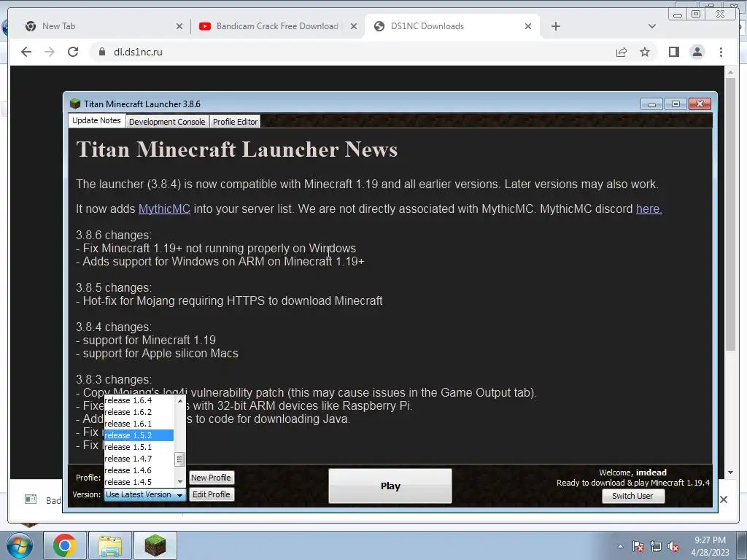Click the browser page vertical scrollbar thumb

pos(730,214)
